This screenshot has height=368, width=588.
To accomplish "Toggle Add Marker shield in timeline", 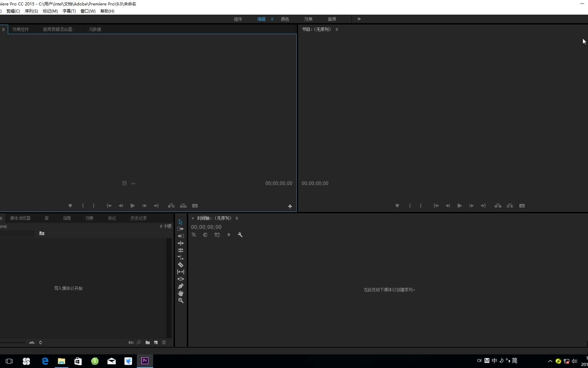I will tap(229, 235).
